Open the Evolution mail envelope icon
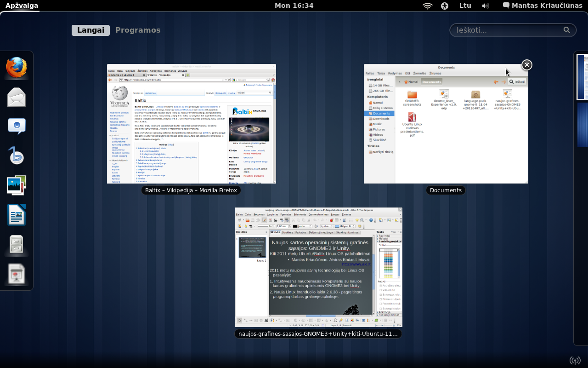588x368 pixels. (17, 97)
